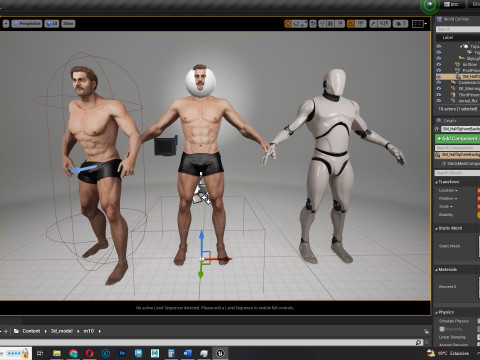
Task: Toggle visibility eye for unreal_fix row
Action: [439, 100]
